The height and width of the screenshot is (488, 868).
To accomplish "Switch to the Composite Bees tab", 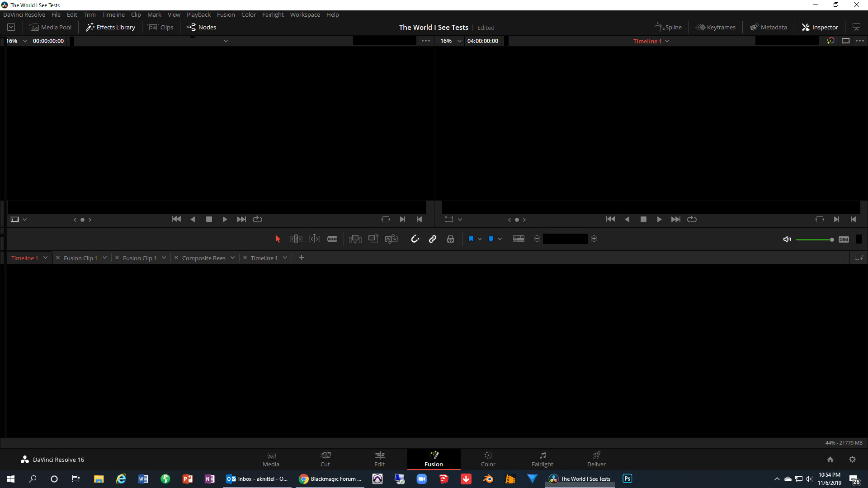I will tap(203, 258).
